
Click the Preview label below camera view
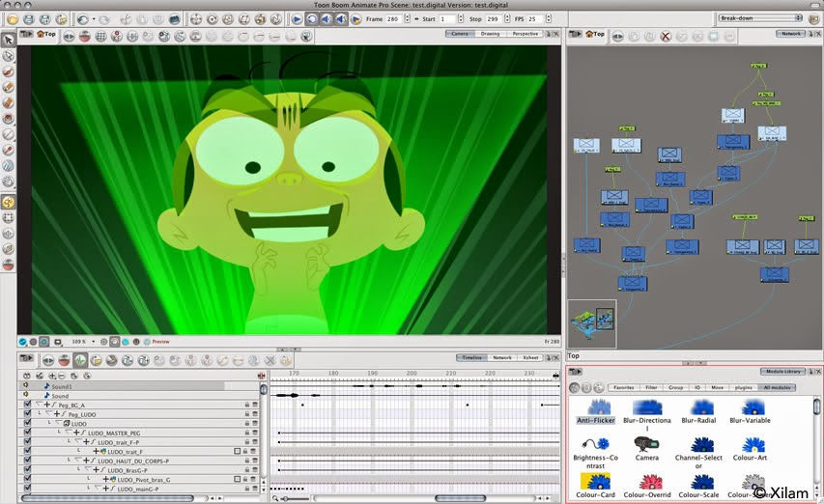point(160,342)
